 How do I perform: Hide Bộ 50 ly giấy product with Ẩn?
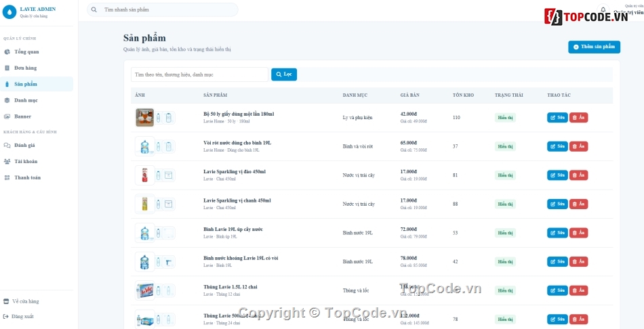578,117
